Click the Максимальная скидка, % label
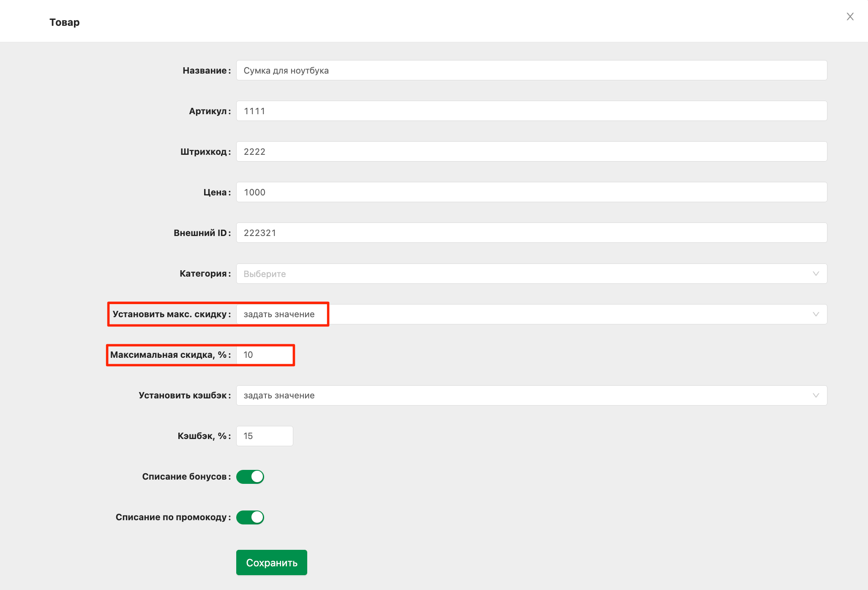The width and height of the screenshot is (868, 590). coord(169,355)
